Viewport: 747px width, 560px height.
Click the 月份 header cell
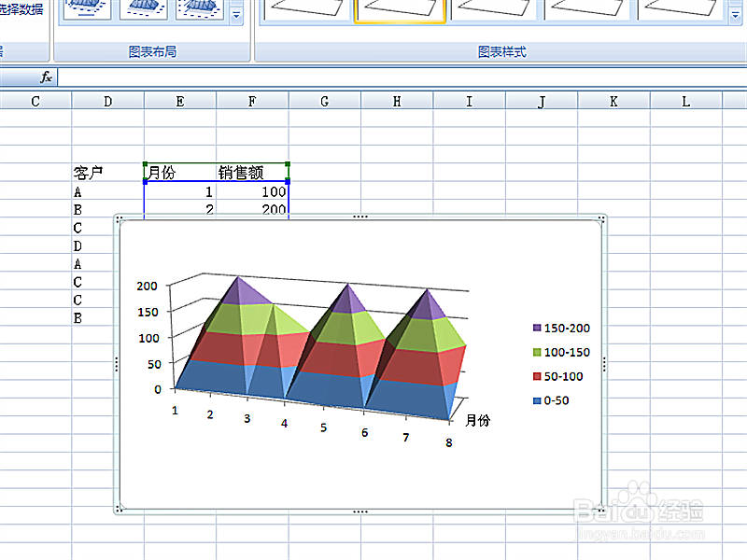coord(180,173)
